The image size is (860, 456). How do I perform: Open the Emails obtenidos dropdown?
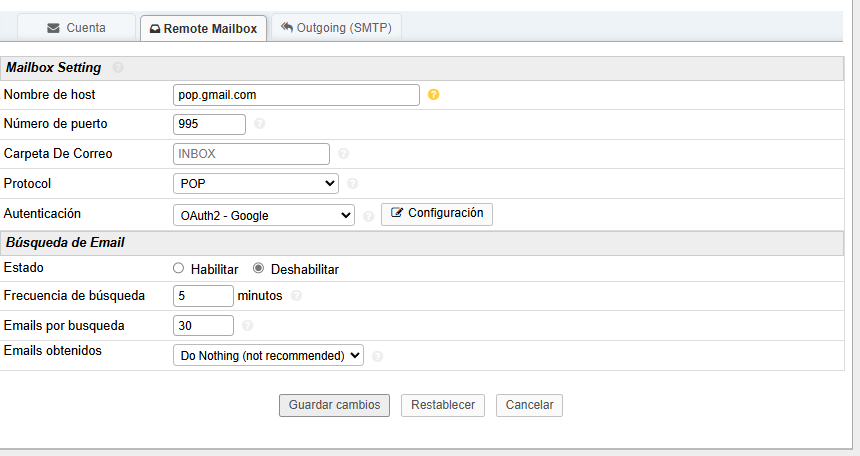click(x=269, y=355)
